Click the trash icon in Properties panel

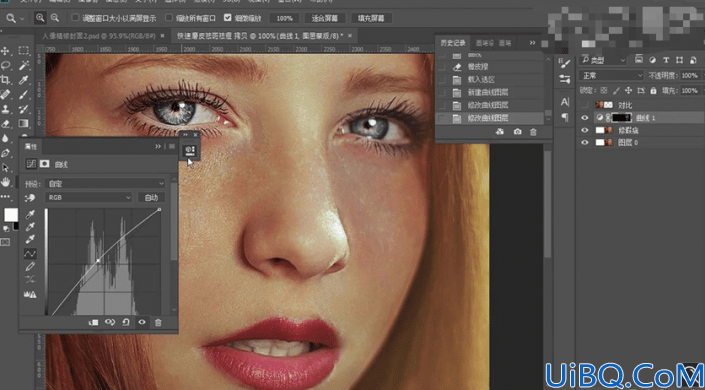coord(158,322)
